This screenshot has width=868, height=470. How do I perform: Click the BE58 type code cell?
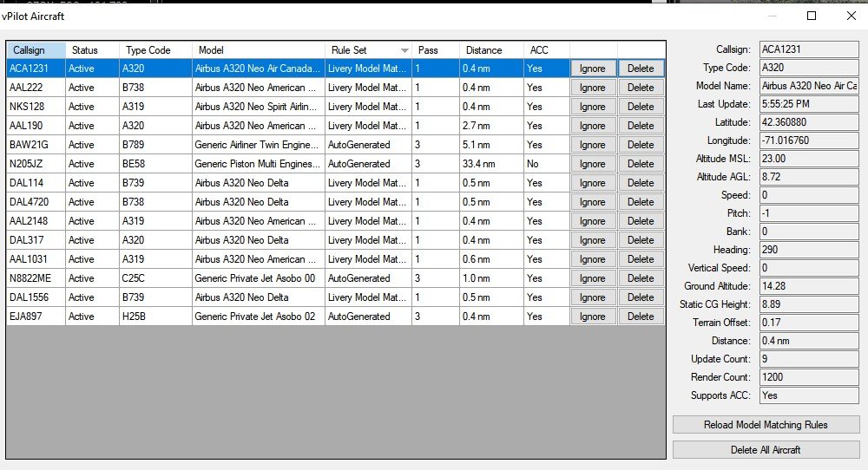155,164
